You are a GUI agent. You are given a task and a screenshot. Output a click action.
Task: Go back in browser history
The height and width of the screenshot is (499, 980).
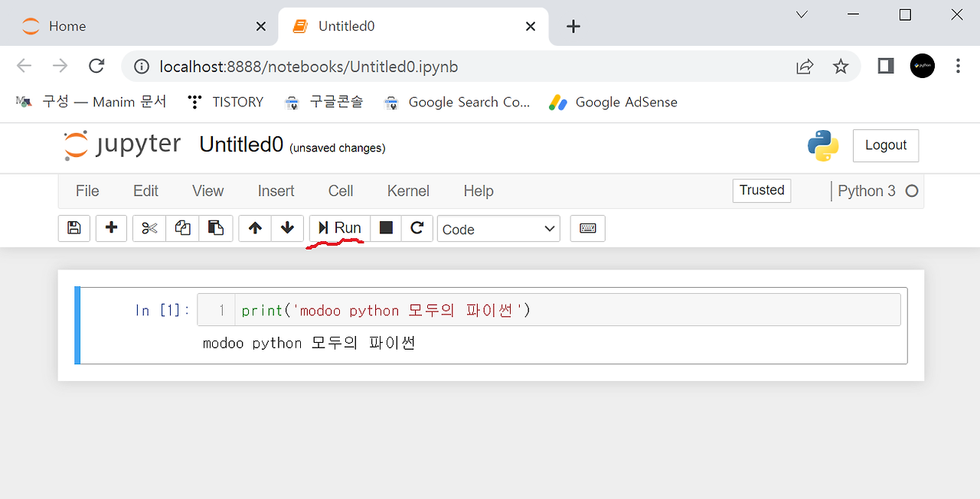click(x=24, y=67)
